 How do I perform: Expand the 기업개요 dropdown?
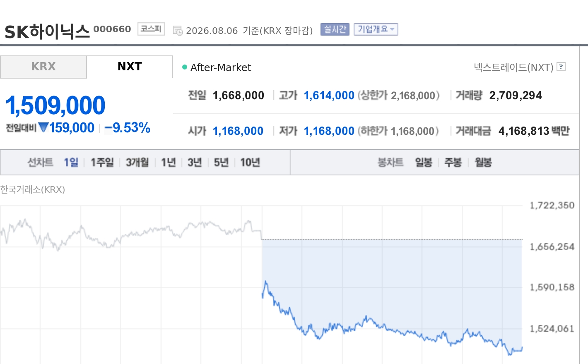click(x=376, y=29)
